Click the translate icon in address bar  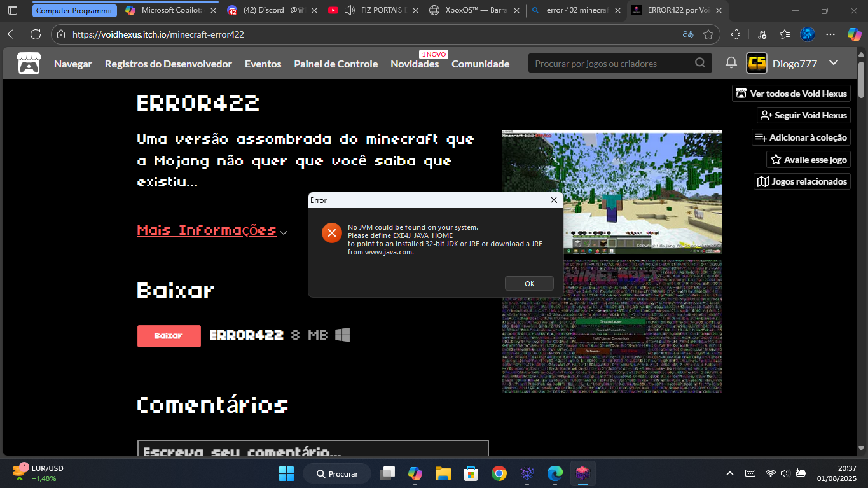point(688,34)
